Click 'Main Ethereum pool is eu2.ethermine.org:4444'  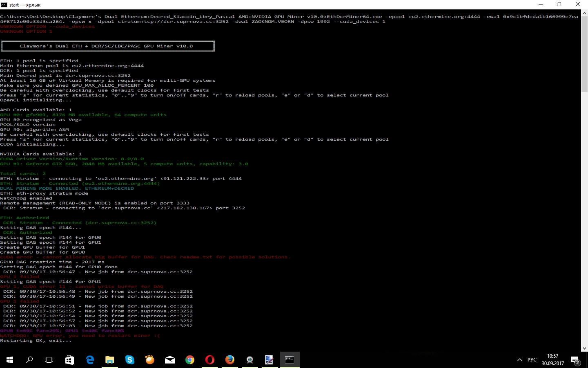click(72, 66)
